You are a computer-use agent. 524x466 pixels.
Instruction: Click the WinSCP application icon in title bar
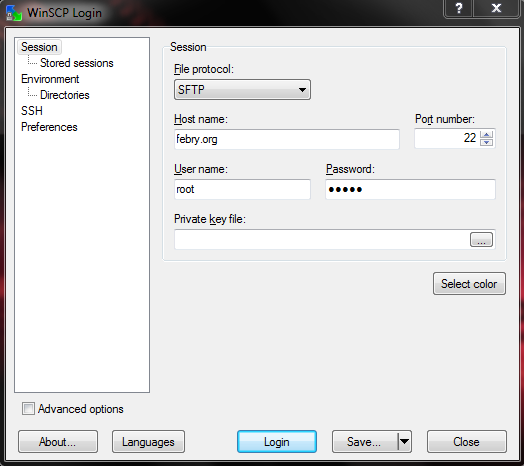coord(14,13)
